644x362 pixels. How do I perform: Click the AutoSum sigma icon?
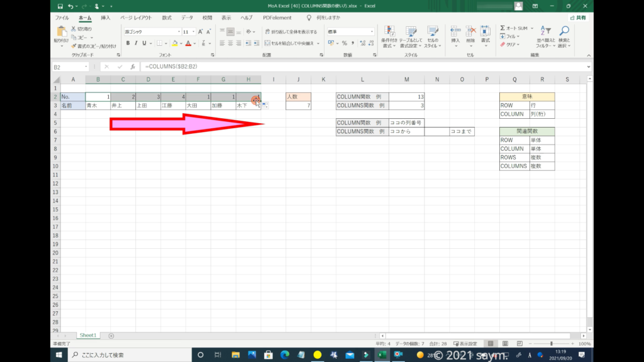point(503,28)
